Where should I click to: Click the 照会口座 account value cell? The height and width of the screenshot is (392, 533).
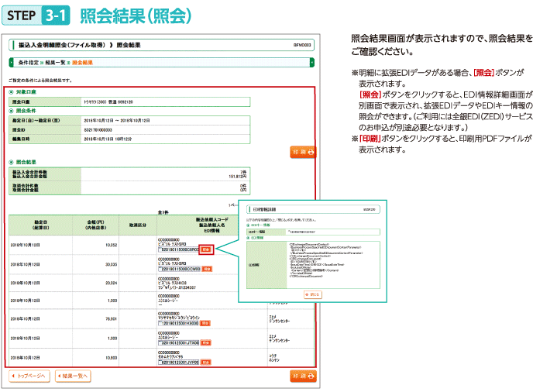(x=165, y=101)
